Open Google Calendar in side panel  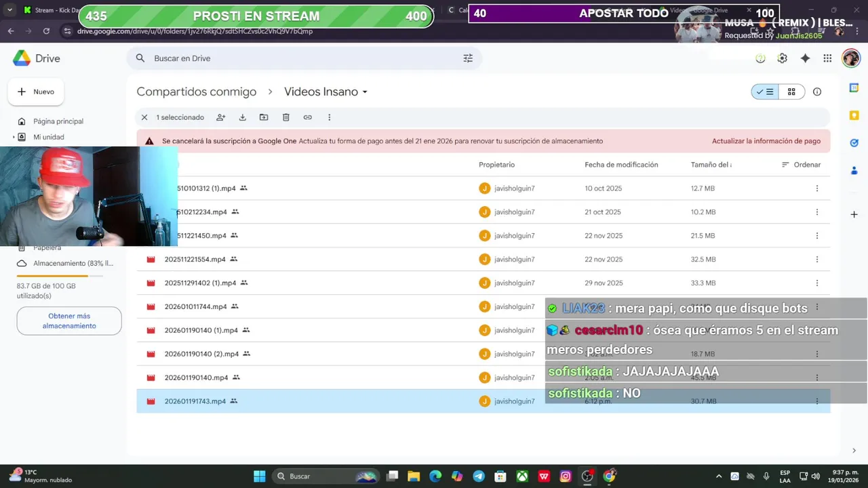(854, 87)
